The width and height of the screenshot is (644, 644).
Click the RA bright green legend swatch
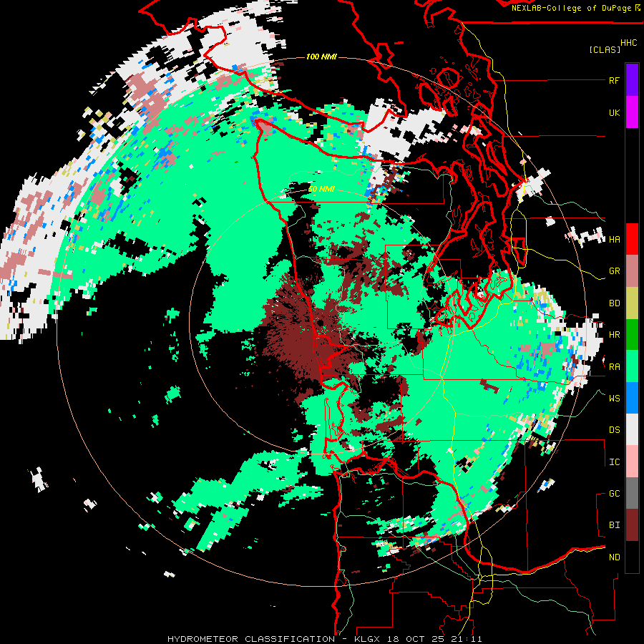[x=632, y=366]
